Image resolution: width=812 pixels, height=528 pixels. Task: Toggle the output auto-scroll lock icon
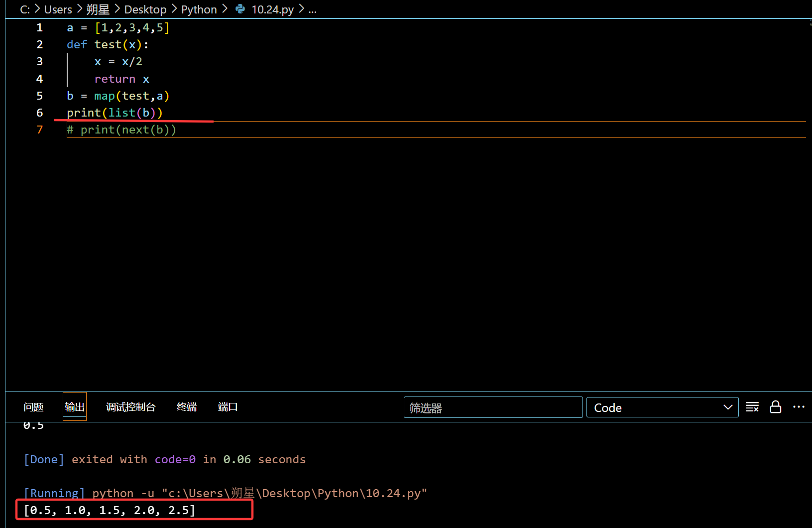tap(775, 407)
